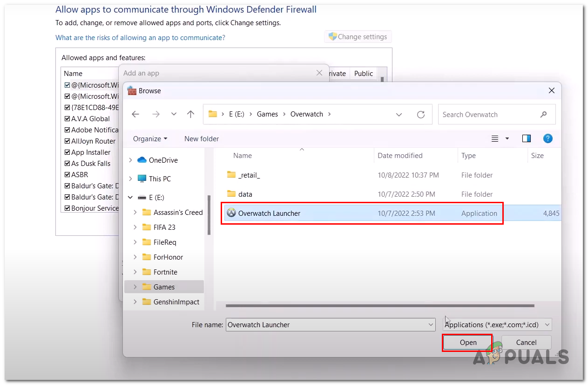The width and height of the screenshot is (588, 385).
Task: Click Change settings in Firewall window
Action: [x=358, y=37]
